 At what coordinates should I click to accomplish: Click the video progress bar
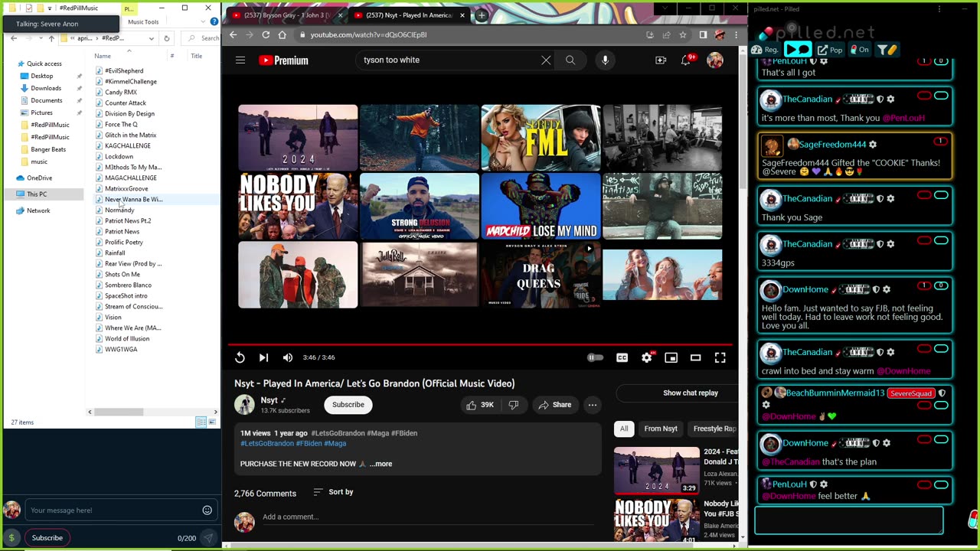coord(480,344)
